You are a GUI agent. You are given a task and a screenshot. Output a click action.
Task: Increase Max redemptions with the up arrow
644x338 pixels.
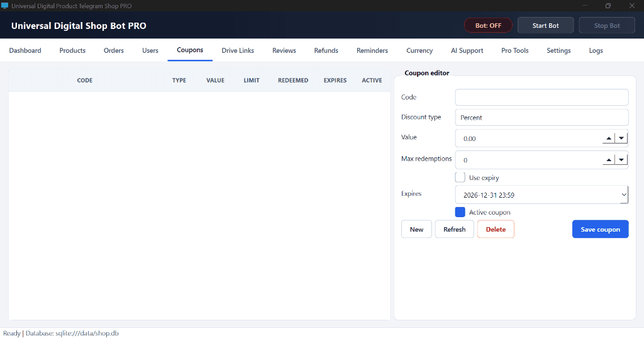pyautogui.click(x=609, y=160)
